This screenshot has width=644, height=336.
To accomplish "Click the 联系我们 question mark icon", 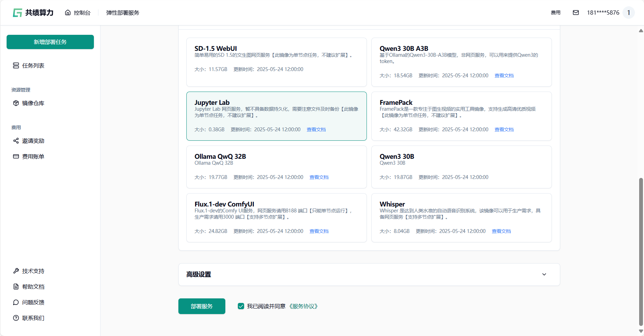I will (16, 318).
